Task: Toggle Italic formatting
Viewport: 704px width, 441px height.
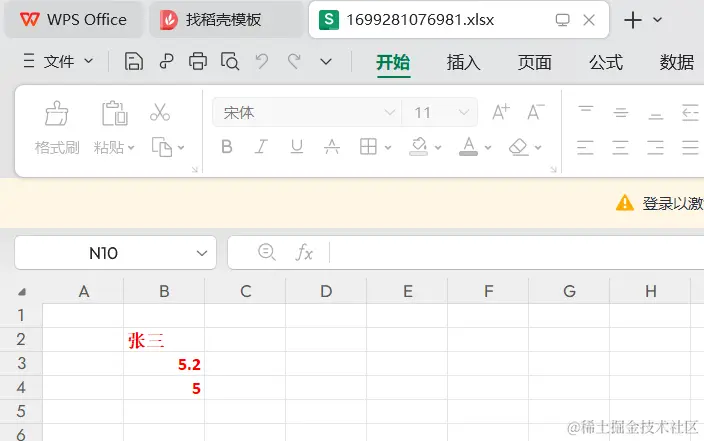Action: click(261, 146)
